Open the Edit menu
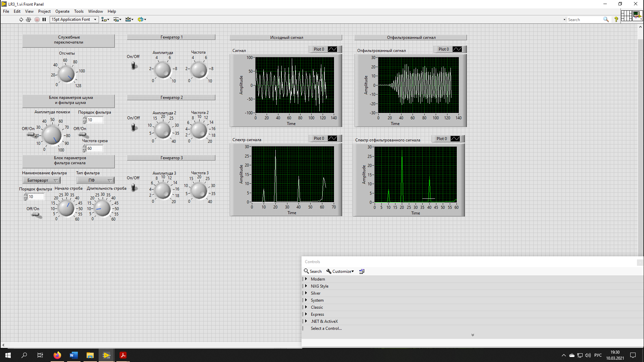 click(17, 11)
